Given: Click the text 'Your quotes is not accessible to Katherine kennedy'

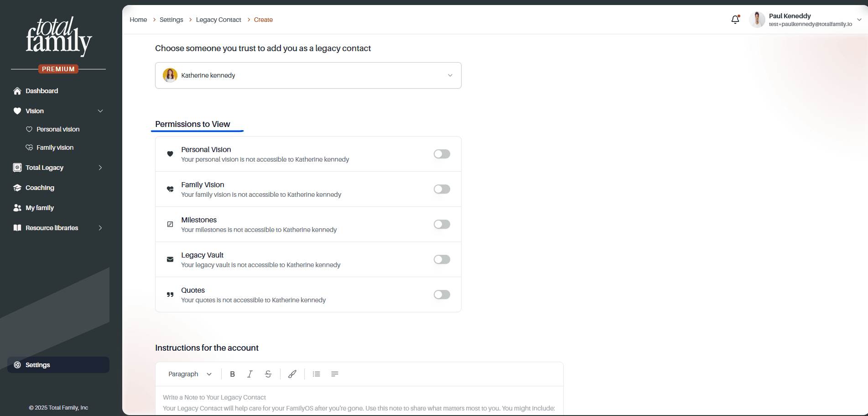Looking at the screenshot, I should [254, 300].
